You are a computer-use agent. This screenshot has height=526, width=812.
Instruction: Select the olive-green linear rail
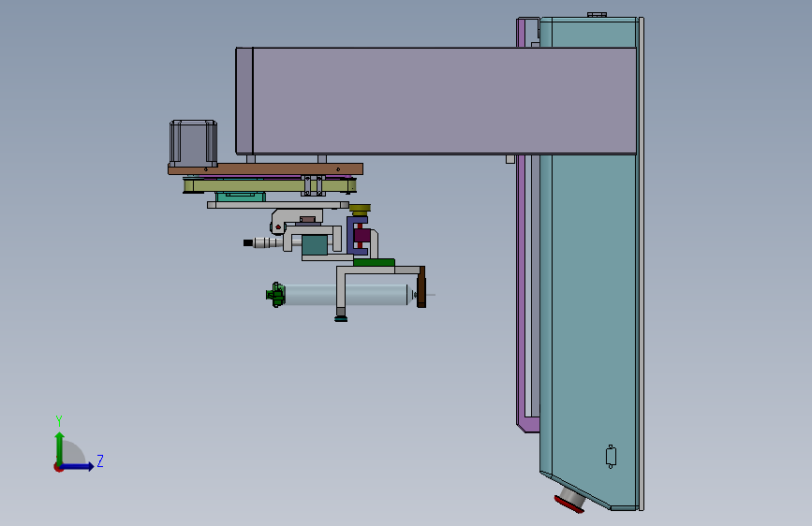[270, 185]
